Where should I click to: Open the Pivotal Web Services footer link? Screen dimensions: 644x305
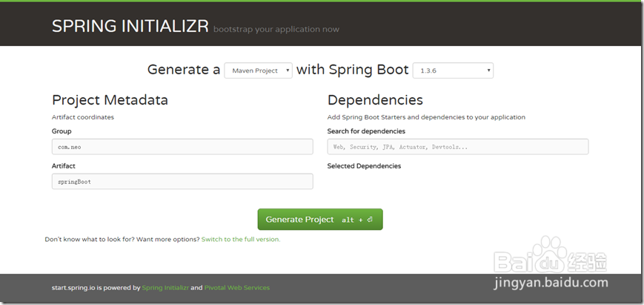(x=237, y=288)
